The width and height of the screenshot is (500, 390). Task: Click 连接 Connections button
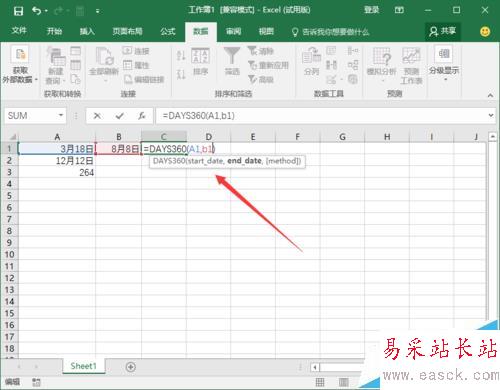[x=135, y=51]
